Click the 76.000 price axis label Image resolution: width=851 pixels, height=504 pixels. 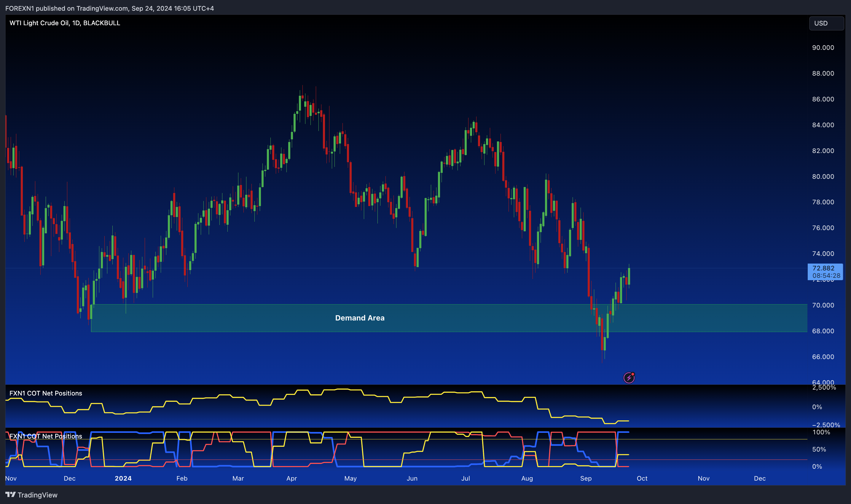[x=823, y=228]
